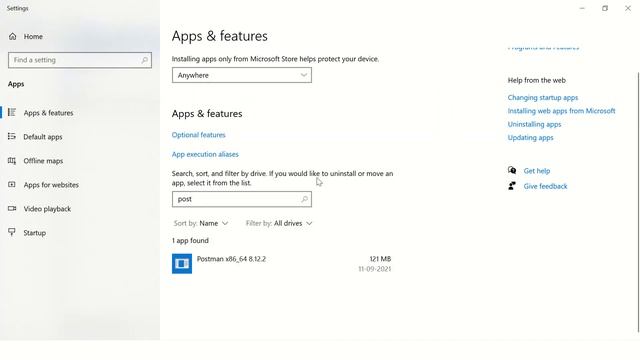Viewport: 640px width, 360px height.
Task: Open the Home icon in sidebar
Action: point(13,36)
